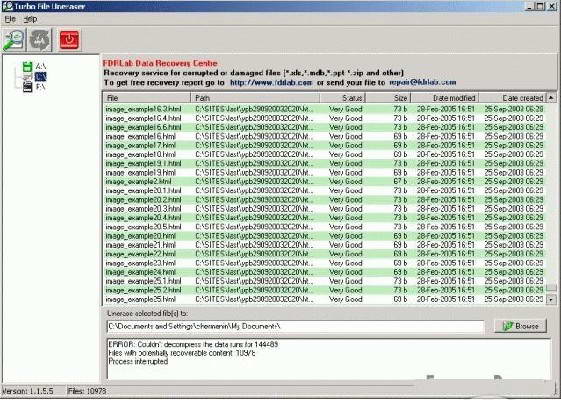The height and width of the screenshot is (400, 561).
Task: Open the File menu
Action: [x=10, y=19]
